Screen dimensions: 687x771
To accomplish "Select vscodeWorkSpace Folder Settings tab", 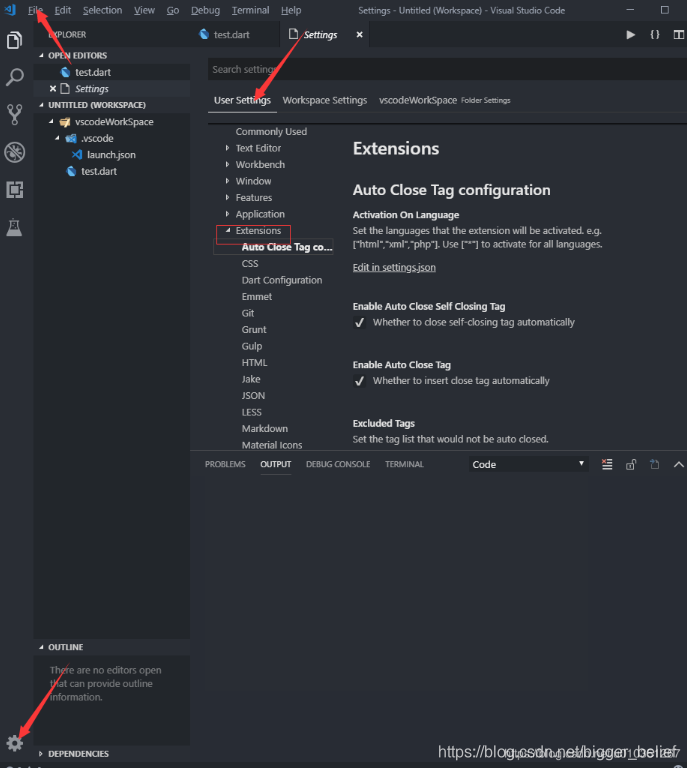I will (445, 100).
